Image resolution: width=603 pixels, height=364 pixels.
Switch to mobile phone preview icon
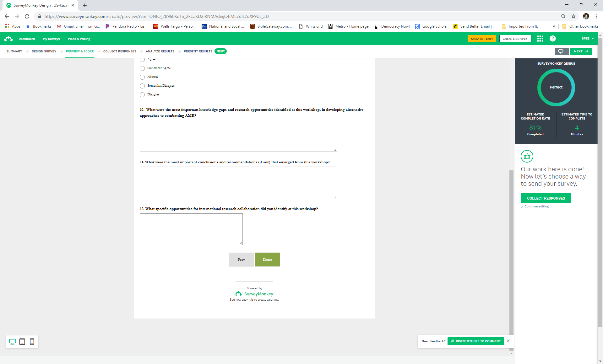pos(32,342)
